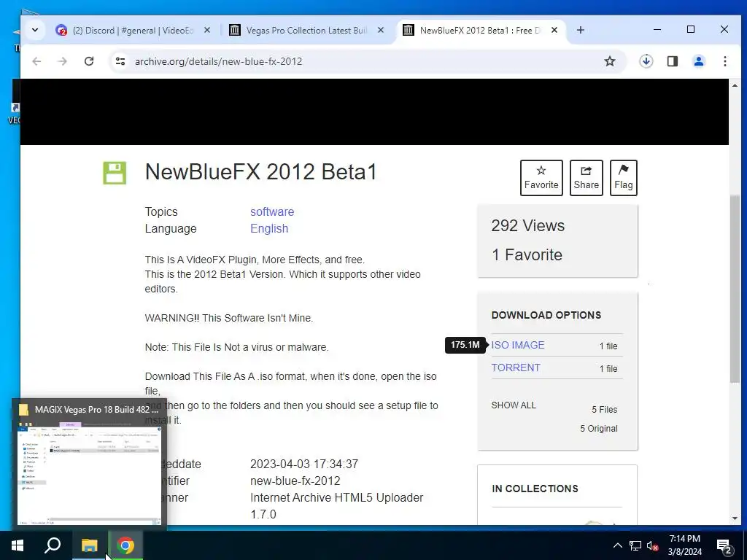Screen dimensions: 747x560
Task: Open the tab search dropdown arrow
Action: (35, 30)
